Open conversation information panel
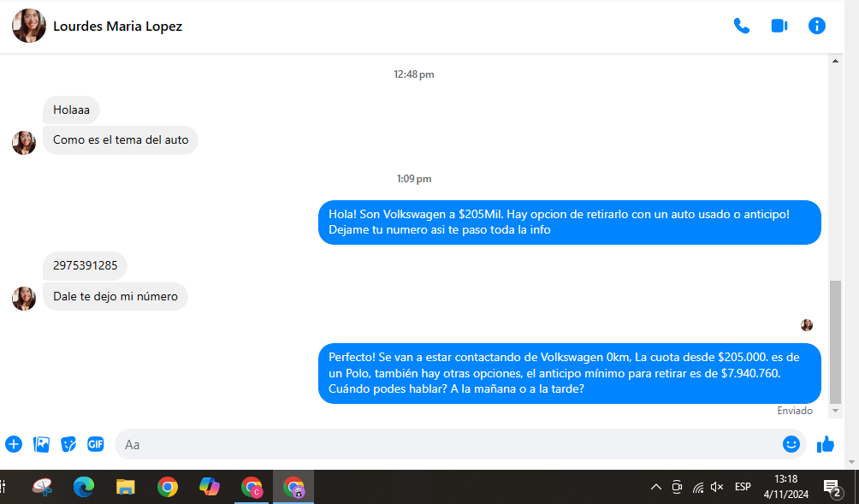The width and height of the screenshot is (859, 504). pos(817,26)
